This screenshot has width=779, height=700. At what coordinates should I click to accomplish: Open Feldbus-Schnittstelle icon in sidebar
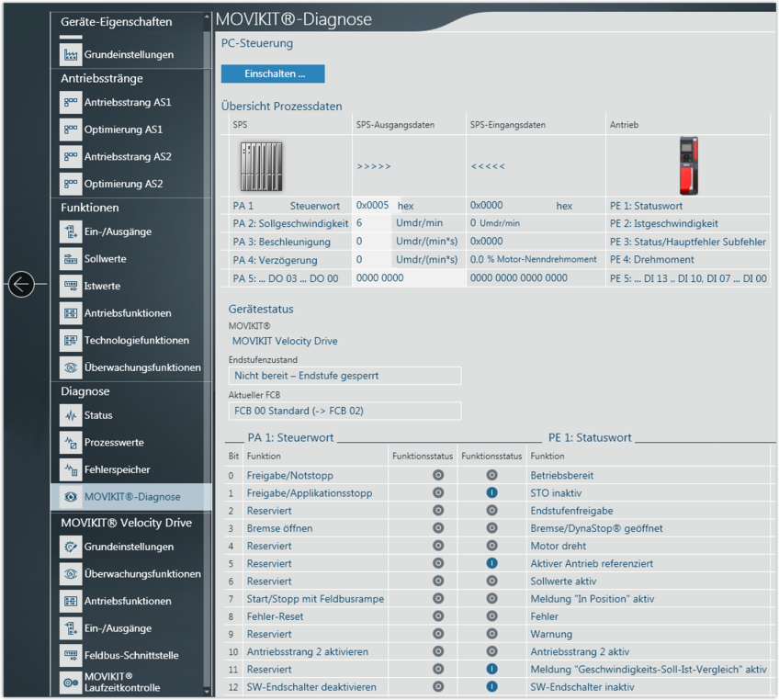tap(71, 656)
